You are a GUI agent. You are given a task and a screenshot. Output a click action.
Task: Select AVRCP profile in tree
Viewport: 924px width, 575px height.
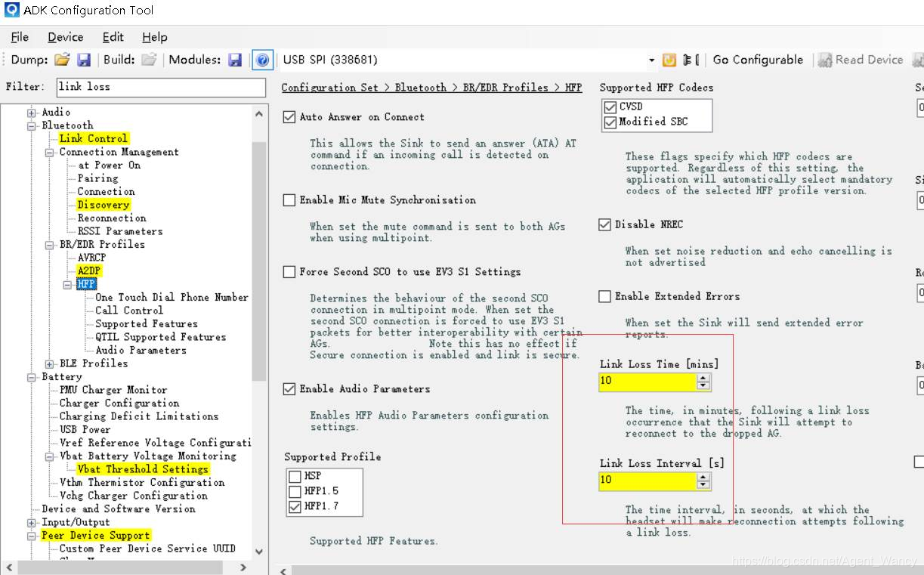click(x=91, y=258)
